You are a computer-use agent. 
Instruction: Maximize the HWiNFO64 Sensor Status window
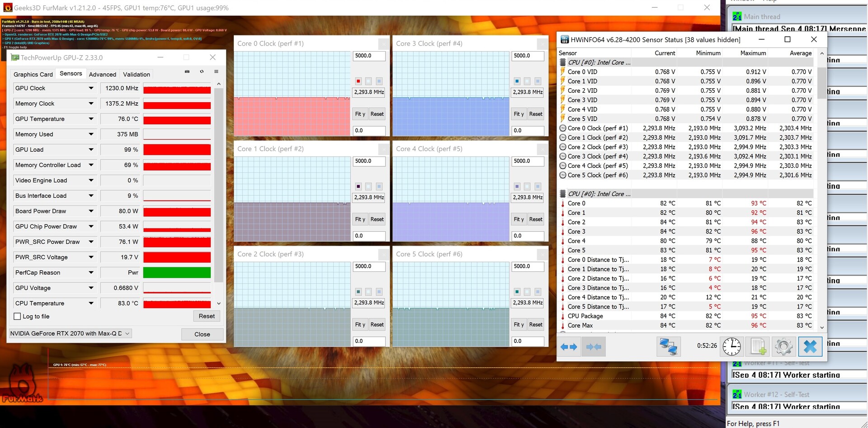click(788, 39)
